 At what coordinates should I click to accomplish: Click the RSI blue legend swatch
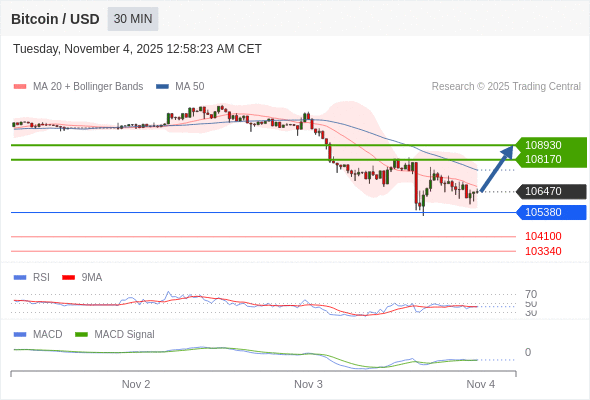click(x=20, y=278)
